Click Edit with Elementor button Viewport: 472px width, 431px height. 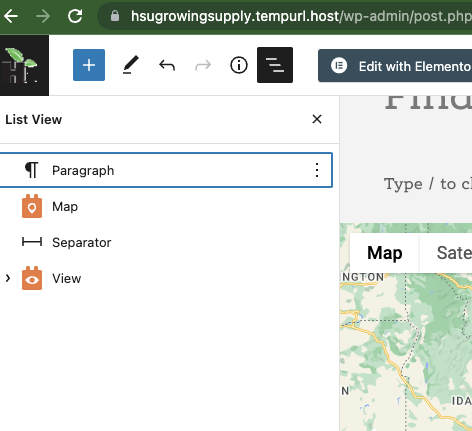pyautogui.click(x=395, y=66)
